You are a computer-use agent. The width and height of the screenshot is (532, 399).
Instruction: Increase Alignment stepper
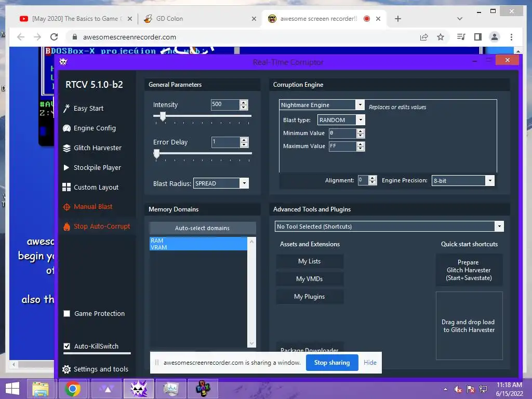click(373, 178)
